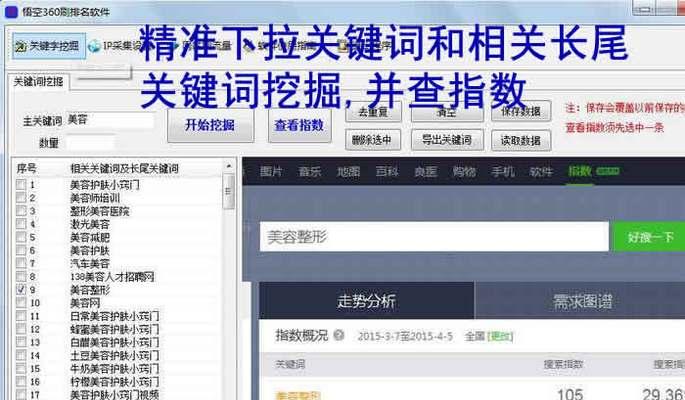Check the box for row 4 激光美容
Viewport: 685px width, 400px height.
coord(21,224)
